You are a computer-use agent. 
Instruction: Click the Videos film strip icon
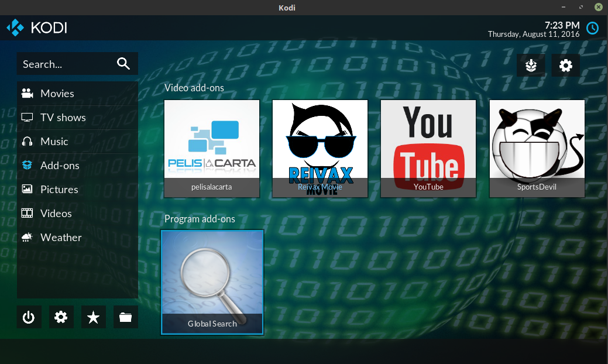(27, 213)
